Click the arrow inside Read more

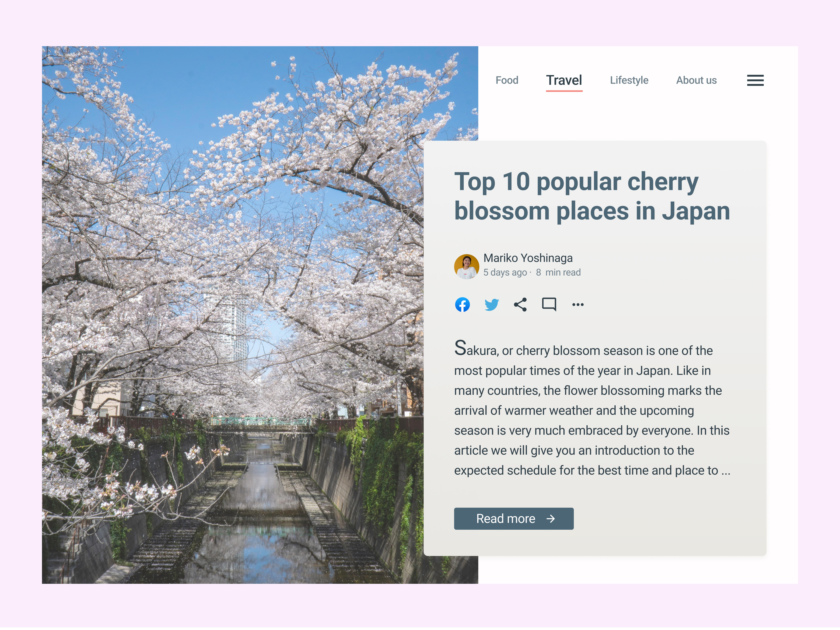pyautogui.click(x=551, y=519)
